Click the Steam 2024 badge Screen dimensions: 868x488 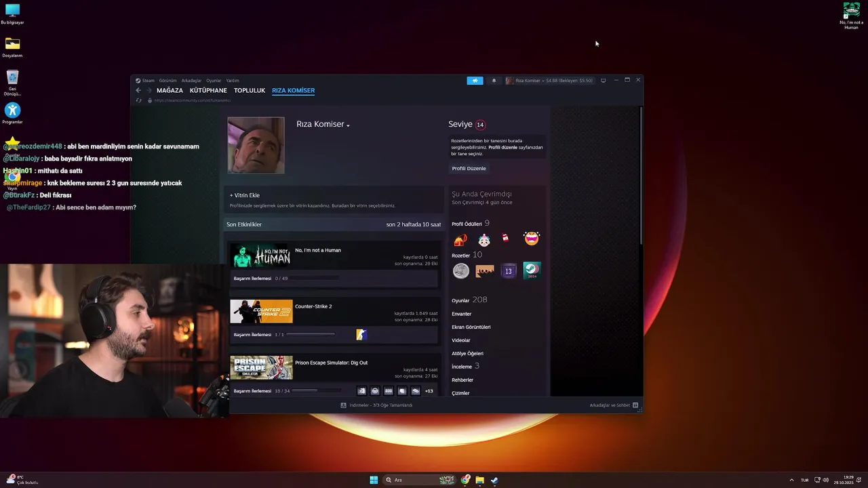coord(532,271)
